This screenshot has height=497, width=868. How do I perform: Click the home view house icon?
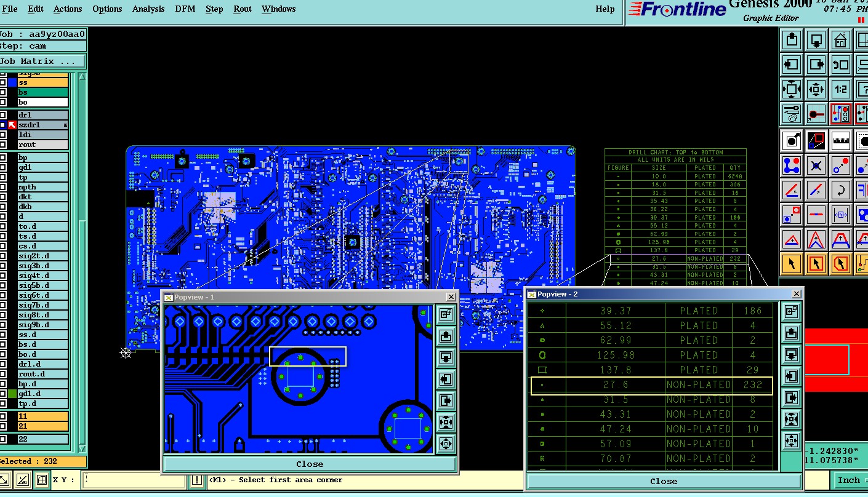pyautogui.click(x=841, y=40)
